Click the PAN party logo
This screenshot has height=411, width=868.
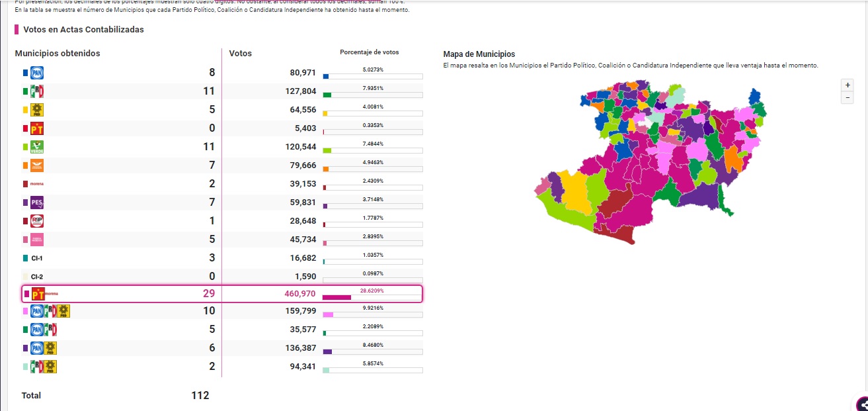tap(37, 73)
